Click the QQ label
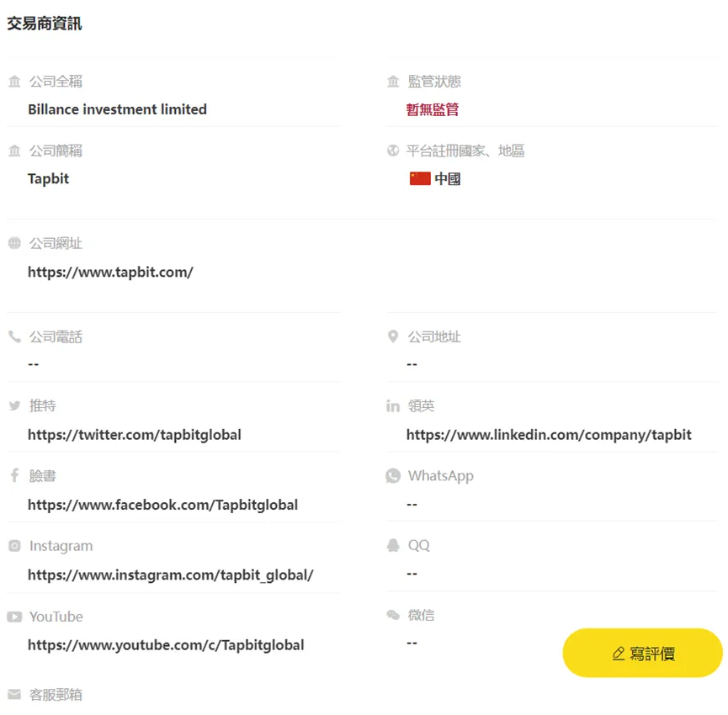 [419, 545]
